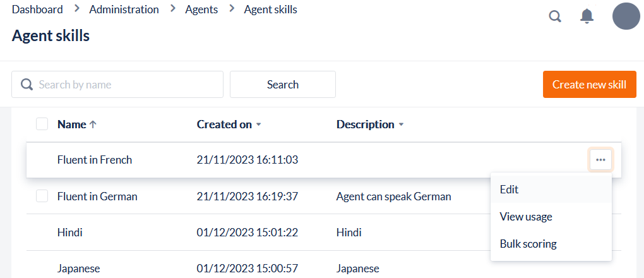Choose View usage from the menu
Viewport: 644px width, 278px height.
coord(526,217)
